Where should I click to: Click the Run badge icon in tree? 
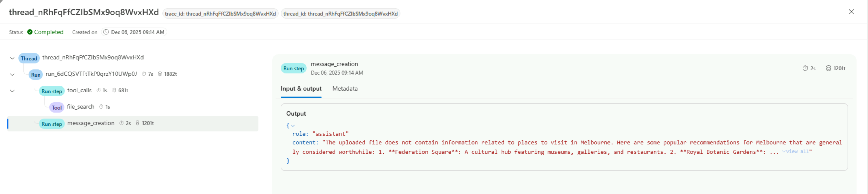pos(36,75)
